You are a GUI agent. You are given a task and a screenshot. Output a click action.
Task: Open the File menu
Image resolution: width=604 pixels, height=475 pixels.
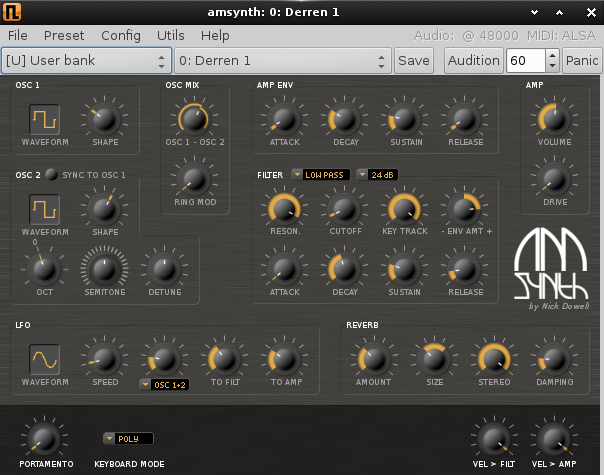point(18,35)
